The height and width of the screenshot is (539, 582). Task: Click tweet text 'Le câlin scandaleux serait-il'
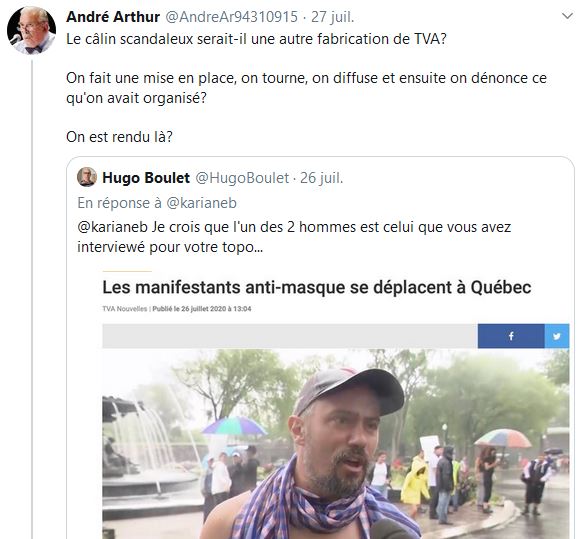[156, 39]
